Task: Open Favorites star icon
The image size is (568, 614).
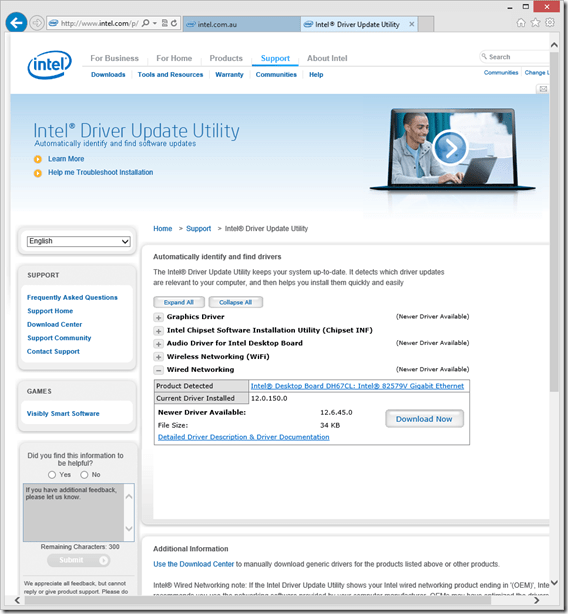Action: [x=535, y=23]
